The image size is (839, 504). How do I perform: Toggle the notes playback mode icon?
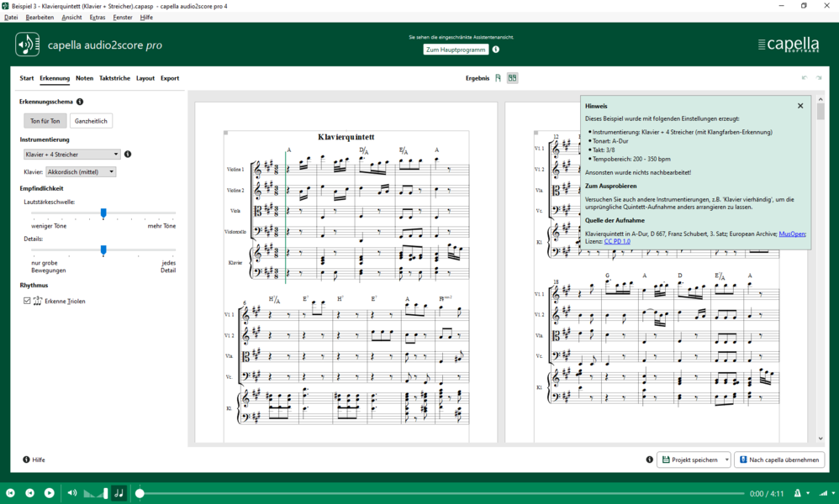point(119,493)
